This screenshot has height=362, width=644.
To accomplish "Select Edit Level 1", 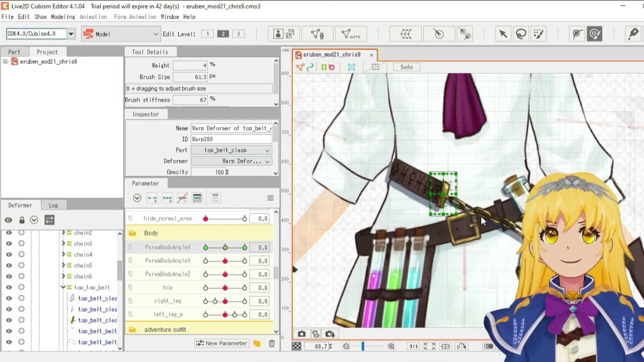I will [207, 34].
